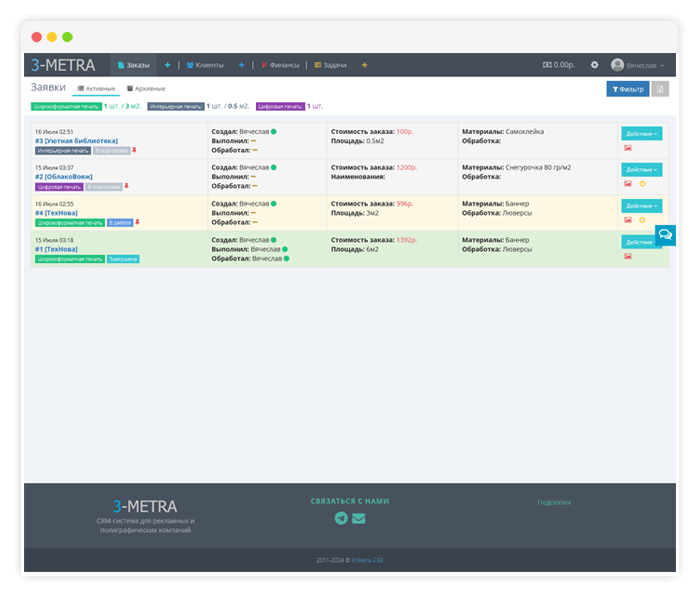Expand Действие dropdown for order #4
The height and width of the screenshot is (600, 700).
click(642, 206)
